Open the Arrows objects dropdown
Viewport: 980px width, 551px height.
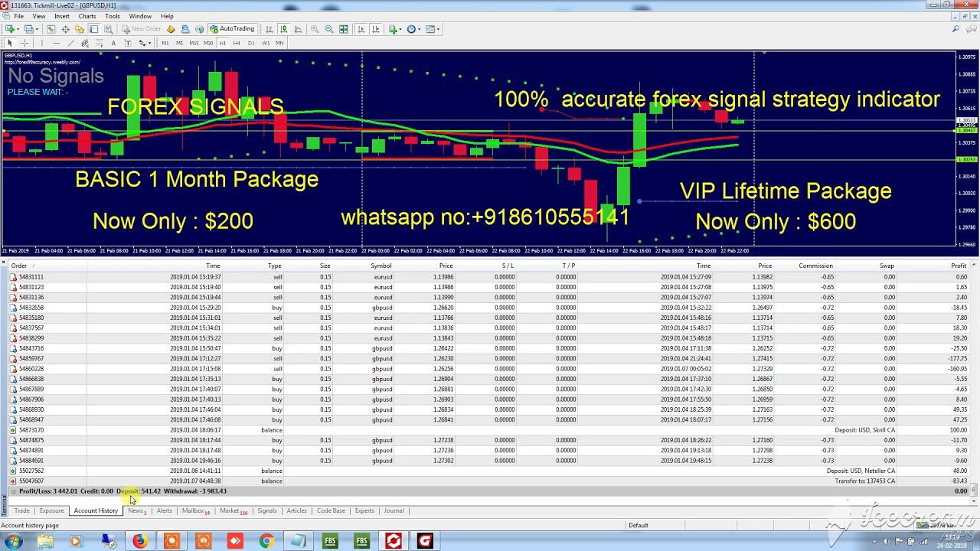[x=144, y=43]
